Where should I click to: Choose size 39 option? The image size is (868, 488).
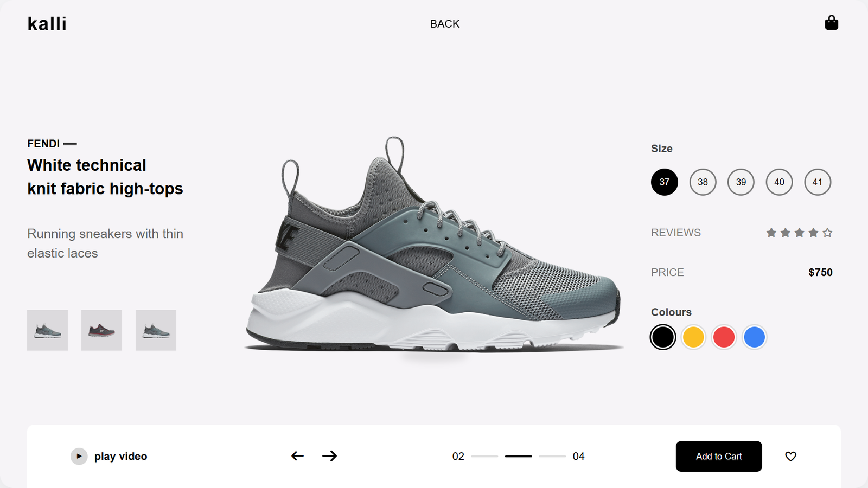(x=741, y=182)
